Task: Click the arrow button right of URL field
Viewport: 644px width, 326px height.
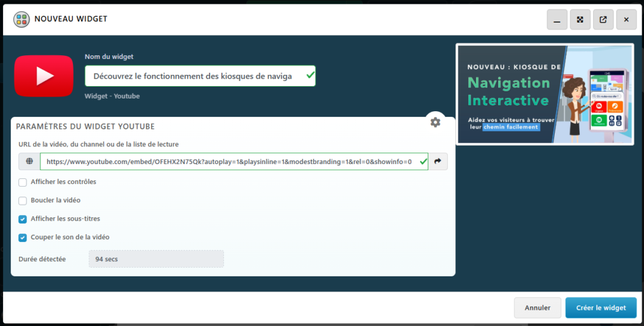Action: coord(438,161)
